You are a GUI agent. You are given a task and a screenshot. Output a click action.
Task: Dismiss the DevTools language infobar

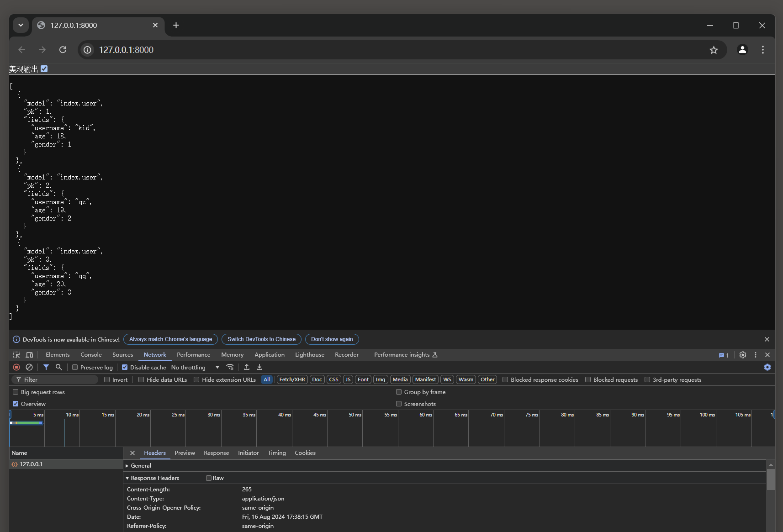tap(767, 339)
